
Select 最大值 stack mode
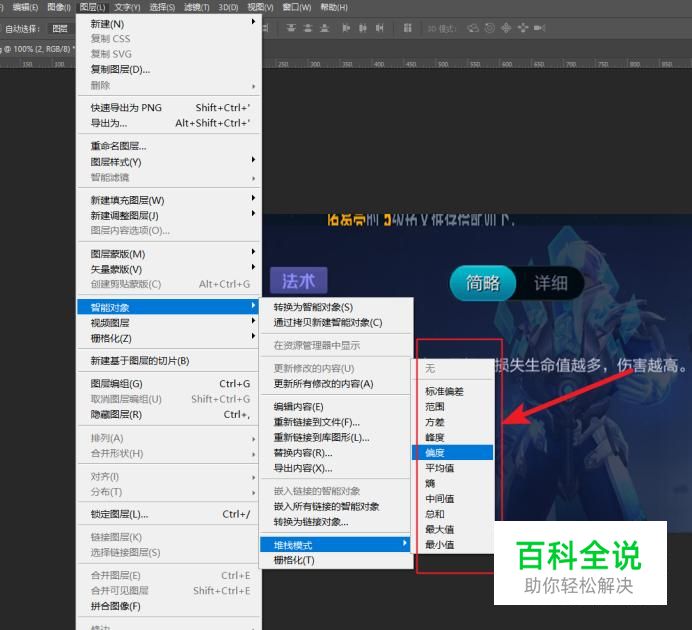click(x=452, y=529)
